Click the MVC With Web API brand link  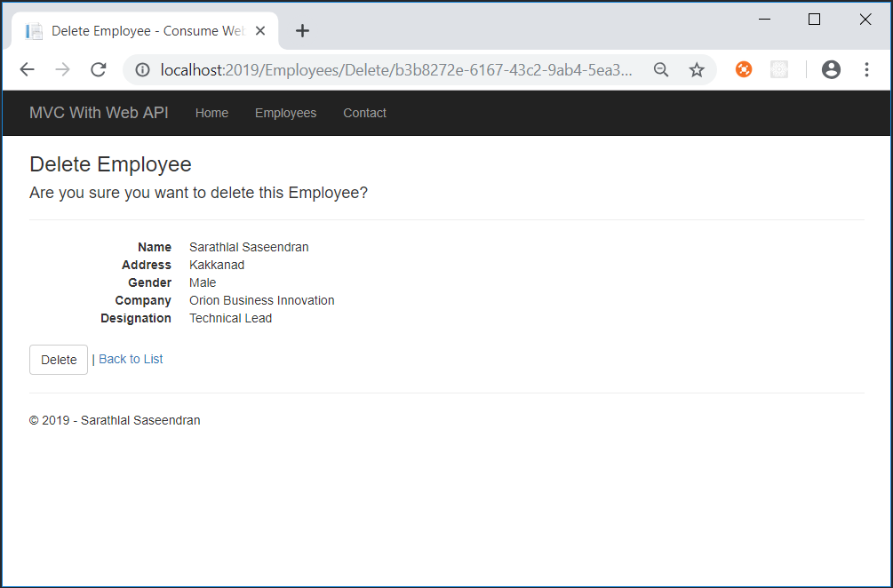98,113
